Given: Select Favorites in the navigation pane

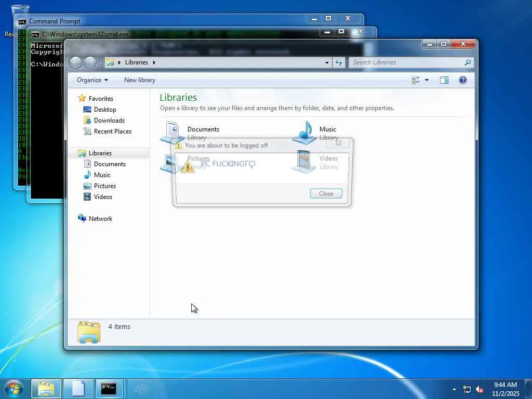Looking at the screenshot, I should (x=101, y=98).
